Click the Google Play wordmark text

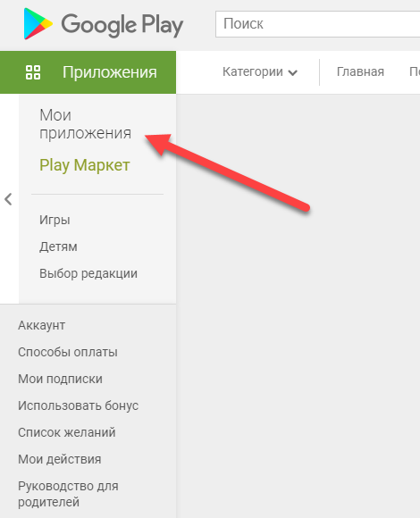122,25
